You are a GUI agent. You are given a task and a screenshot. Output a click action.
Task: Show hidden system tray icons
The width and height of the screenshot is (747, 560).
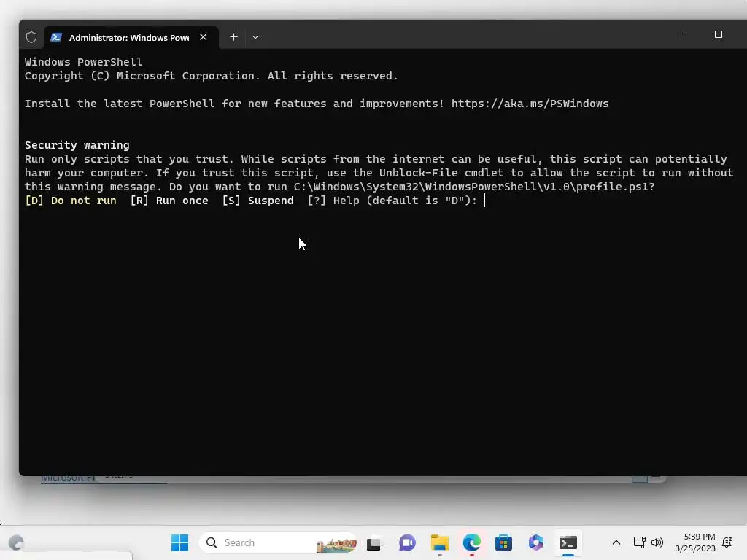click(616, 542)
